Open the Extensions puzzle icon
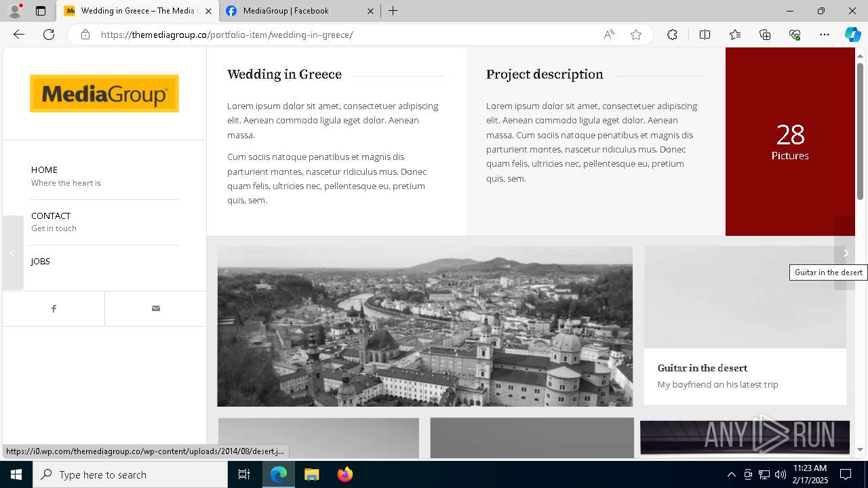Viewport: 868px width, 488px height. (x=672, y=35)
